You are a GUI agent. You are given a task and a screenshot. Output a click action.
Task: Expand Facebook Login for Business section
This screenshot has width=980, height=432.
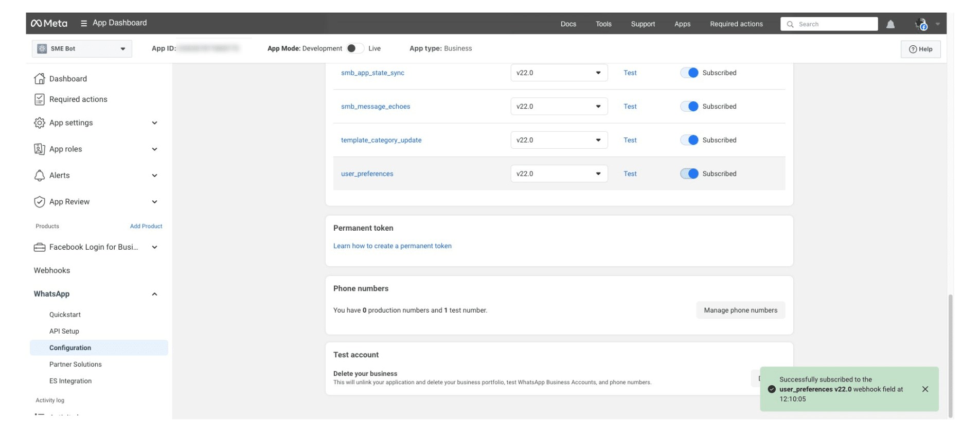(x=154, y=247)
